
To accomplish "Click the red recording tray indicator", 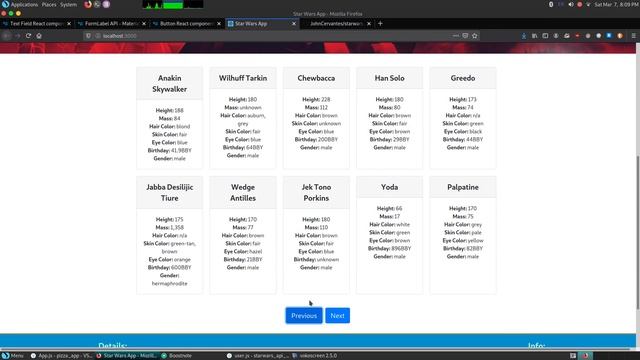I will 579,4.
